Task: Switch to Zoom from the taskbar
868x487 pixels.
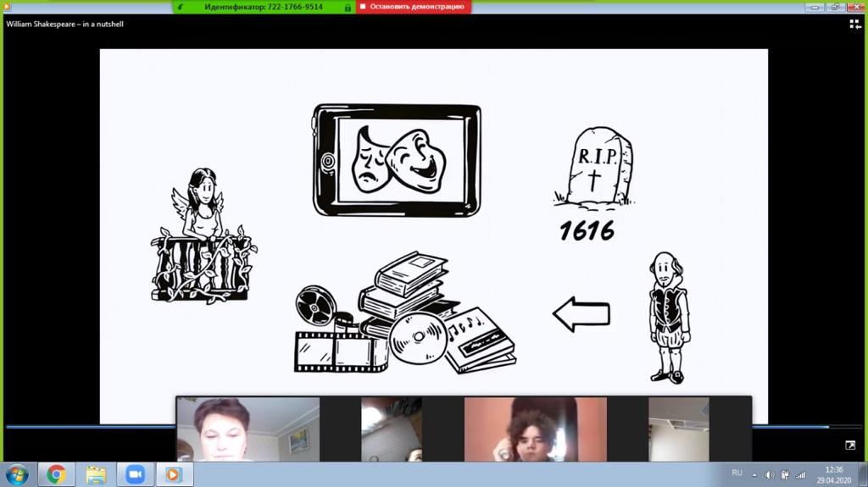Action: click(135, 474)
